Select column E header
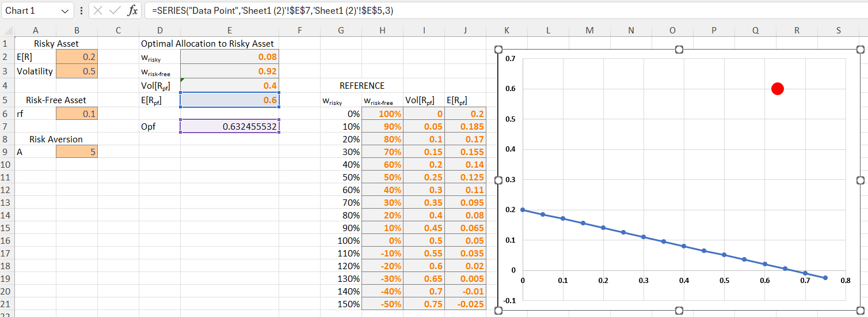The width and height of the screenshot is (868, 317). [230, 31]
